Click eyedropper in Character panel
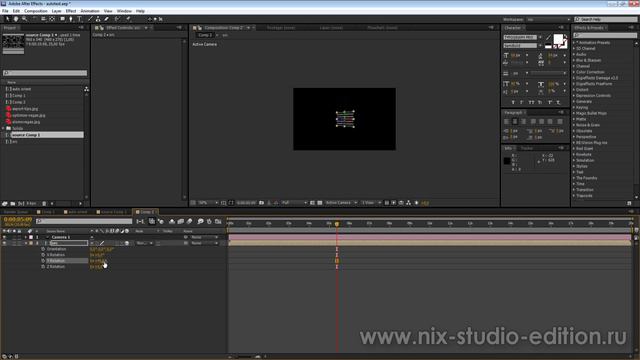This screenshot has width=640, height=360. [x=549, y=38]
